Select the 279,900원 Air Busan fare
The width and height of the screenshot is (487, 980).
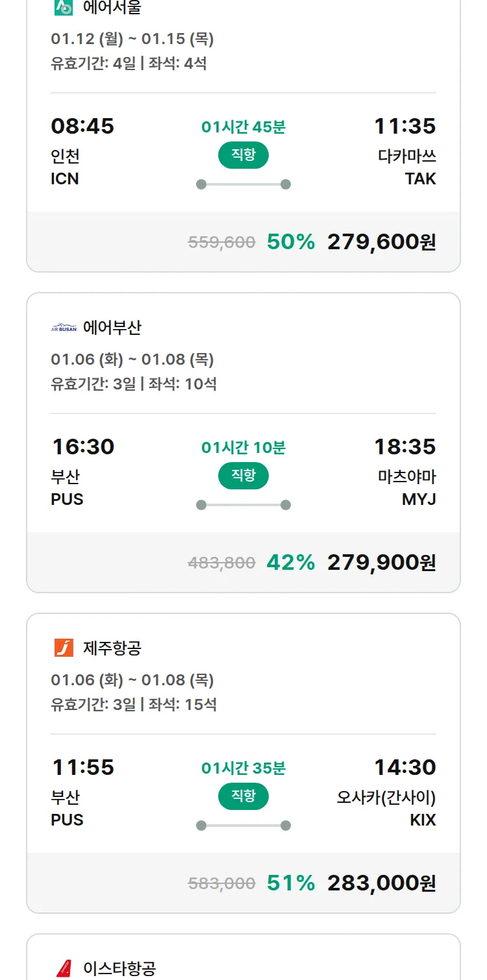click(x=381, y=563)
